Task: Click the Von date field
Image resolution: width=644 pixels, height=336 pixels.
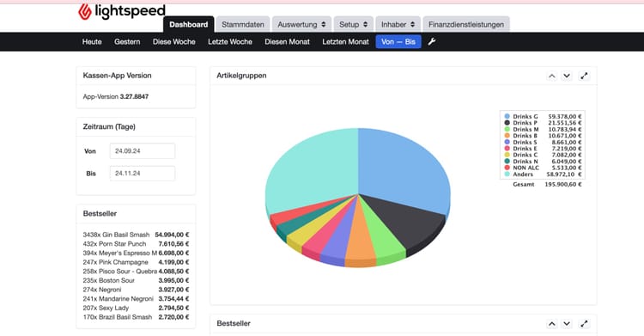Action: (x=142, y=151)
